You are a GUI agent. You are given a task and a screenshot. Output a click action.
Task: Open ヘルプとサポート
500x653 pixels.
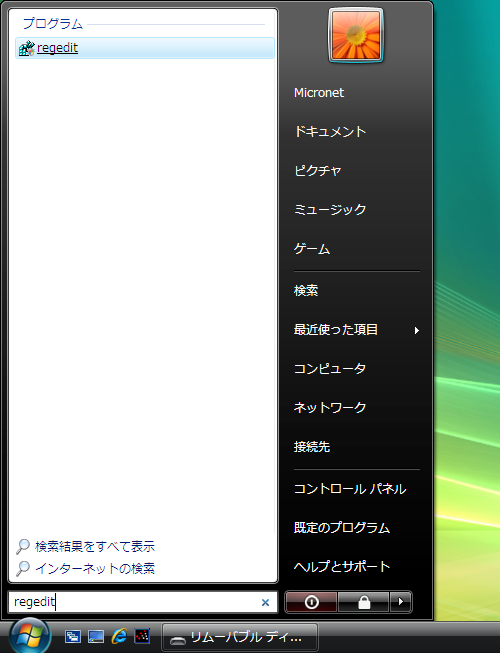342,567
